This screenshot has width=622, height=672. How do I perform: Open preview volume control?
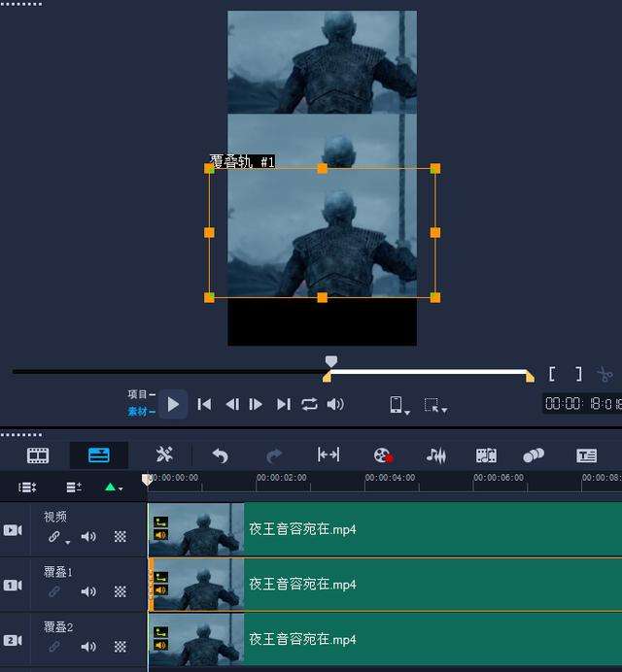pyautogui.click(x=335, y=404)
